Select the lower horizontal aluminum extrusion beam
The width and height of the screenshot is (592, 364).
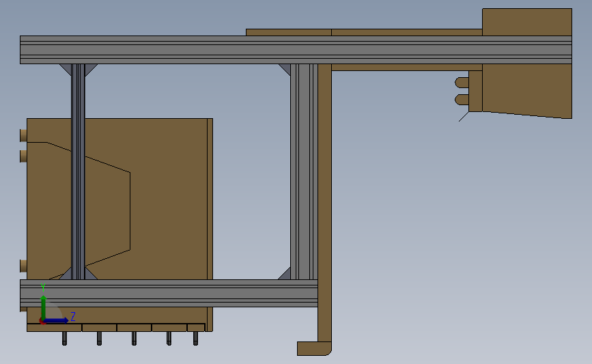[x=169, y=293]
